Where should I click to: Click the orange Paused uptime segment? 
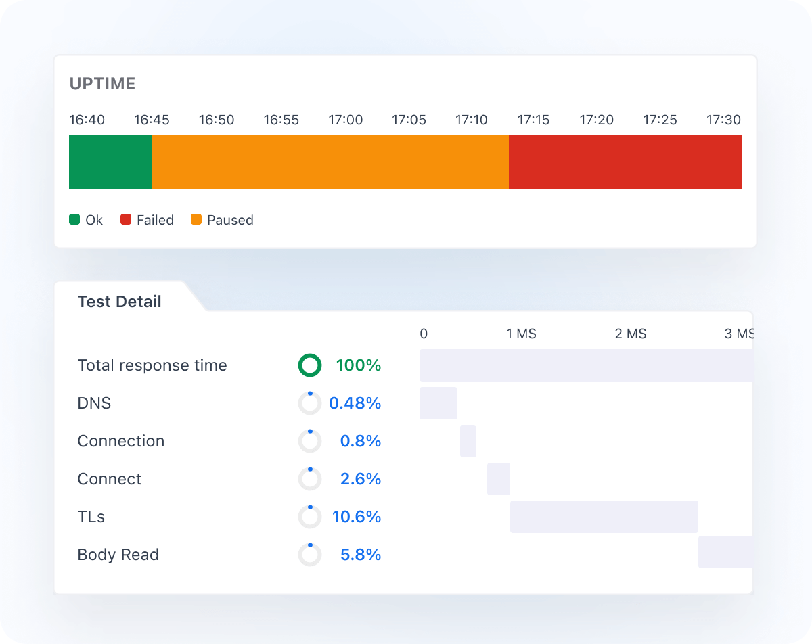click(x=330, y=162)
